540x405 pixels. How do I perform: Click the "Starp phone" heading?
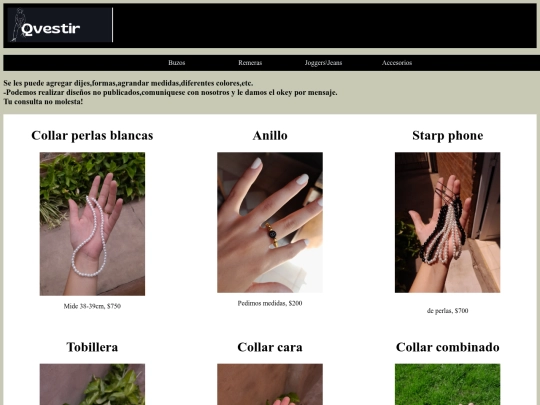pos(447,135)
